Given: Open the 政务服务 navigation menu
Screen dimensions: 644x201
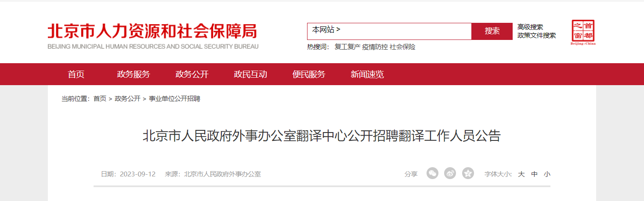Looking at the screenshot, I should click(x=134, y=74).
